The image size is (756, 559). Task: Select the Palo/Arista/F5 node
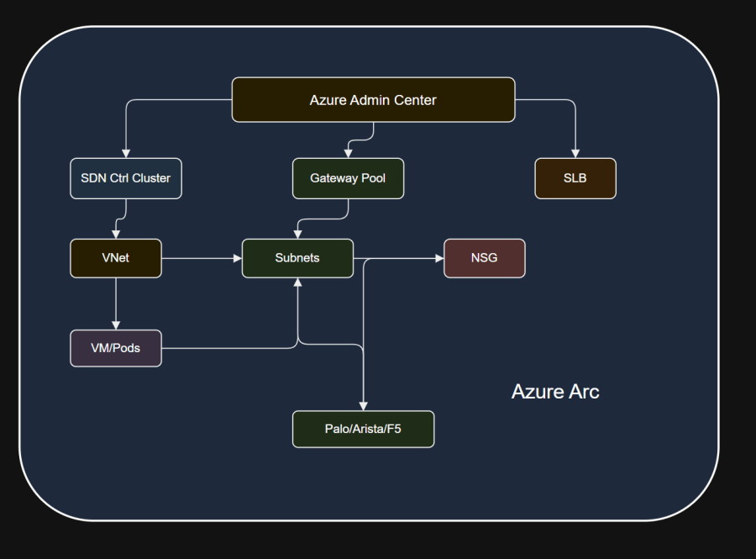(x=363, y=430)
